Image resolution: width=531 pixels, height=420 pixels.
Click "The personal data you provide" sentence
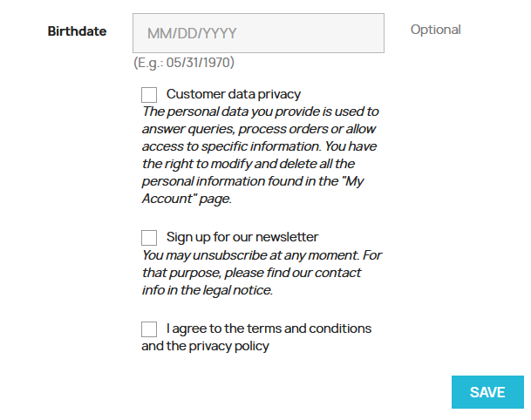coord(259,112)
